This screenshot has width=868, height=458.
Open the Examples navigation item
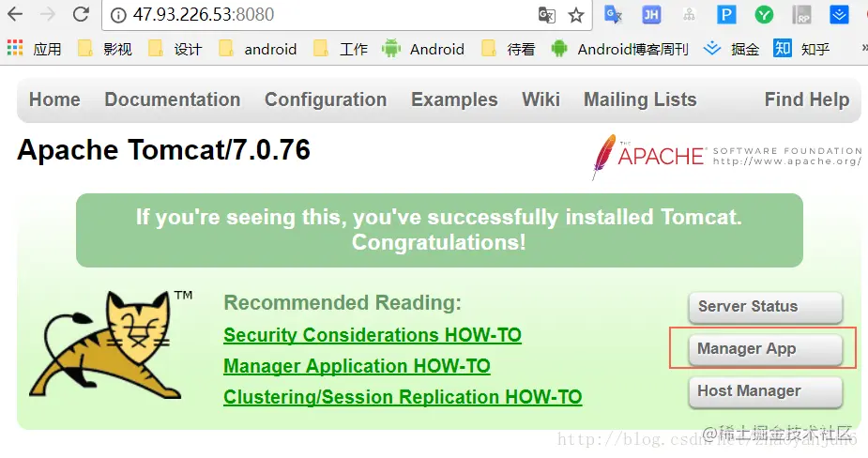pyautogui.click(x=454, y=99)
